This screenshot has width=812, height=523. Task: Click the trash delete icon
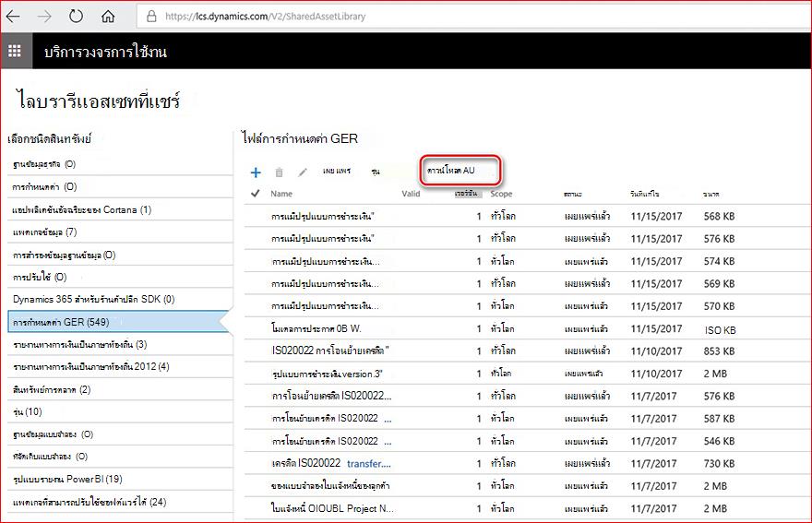tap(279, 172)
